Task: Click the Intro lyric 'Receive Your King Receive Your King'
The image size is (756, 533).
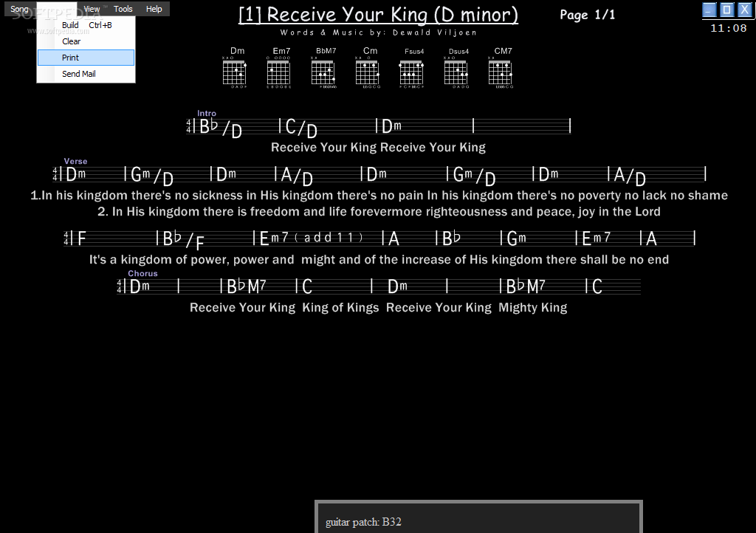Action: coord(378,148)
